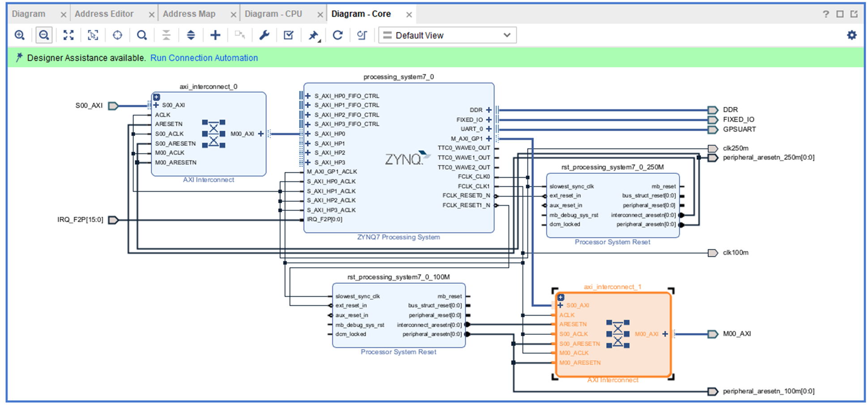
Task: Click the Zoom Out toolbar icon
Action: tap(44, 35)
